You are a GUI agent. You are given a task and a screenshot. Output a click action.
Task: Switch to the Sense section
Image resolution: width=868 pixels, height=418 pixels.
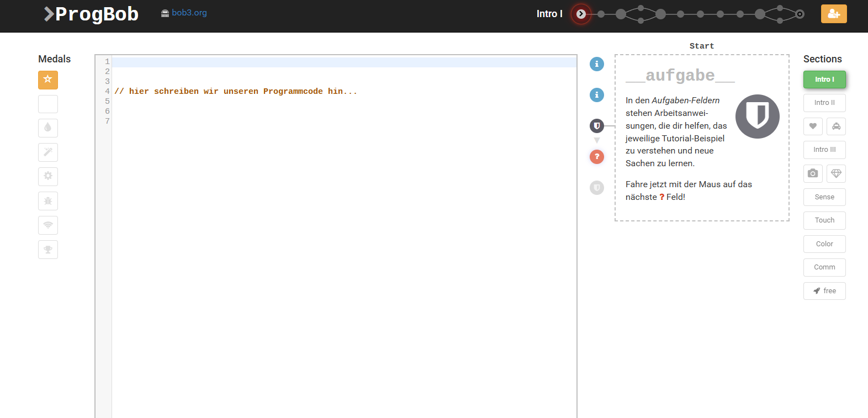824,197
